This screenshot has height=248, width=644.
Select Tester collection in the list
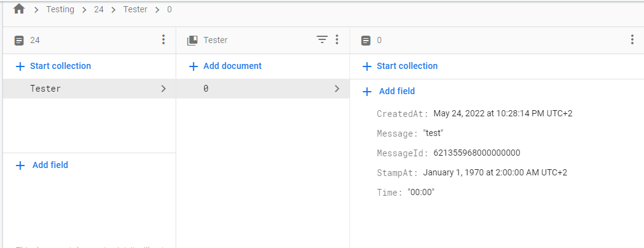point(45,89)
